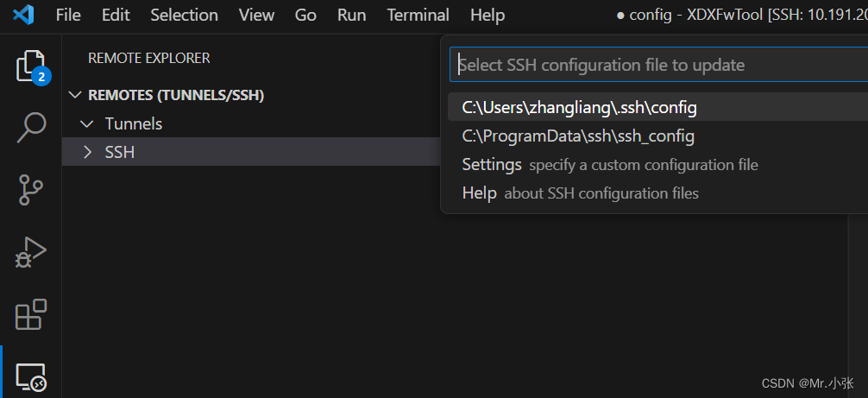868x398 pixels.
Task: Focus the Select SSH configuration file input
Action: click(658, 66)
